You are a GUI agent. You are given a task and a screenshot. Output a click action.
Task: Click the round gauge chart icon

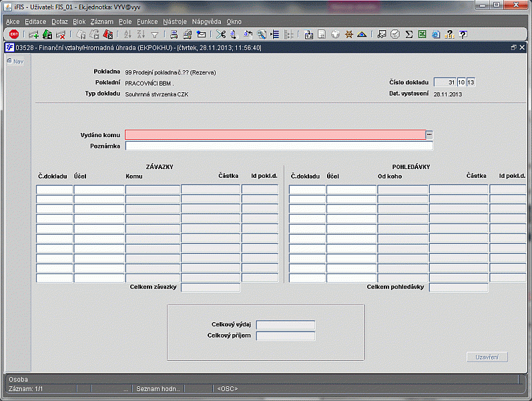[395, 34]
